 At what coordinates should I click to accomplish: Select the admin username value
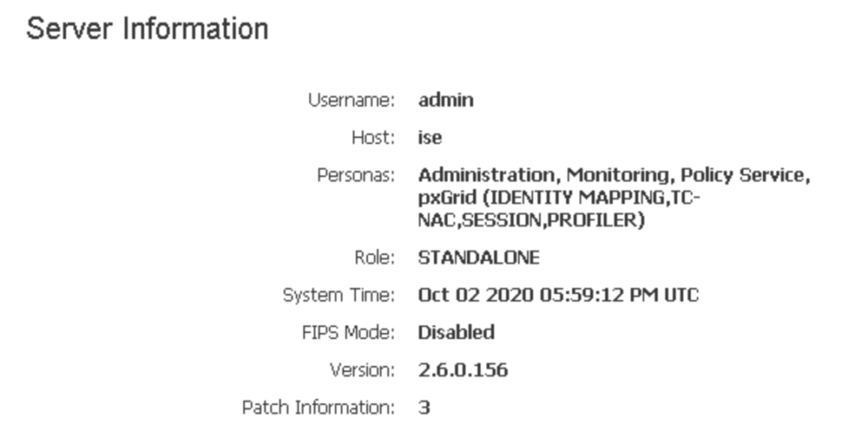446,100
